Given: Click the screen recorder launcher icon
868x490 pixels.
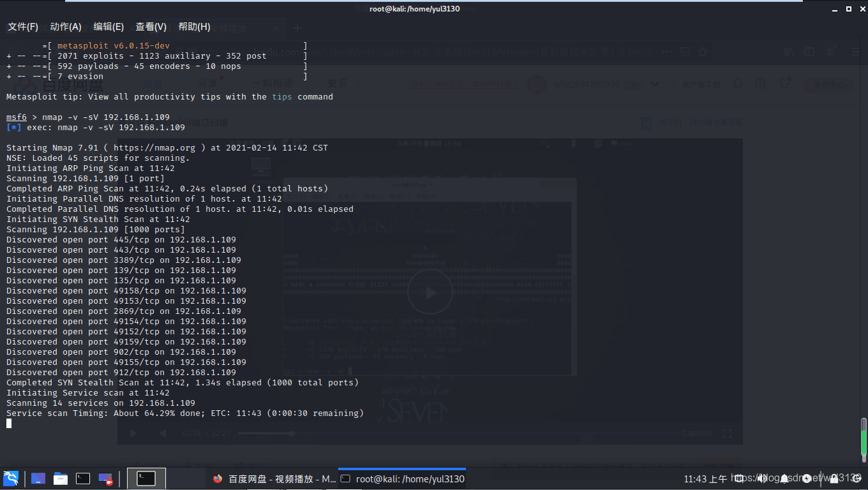Looking at the screenshot, I should coord(105,479).
